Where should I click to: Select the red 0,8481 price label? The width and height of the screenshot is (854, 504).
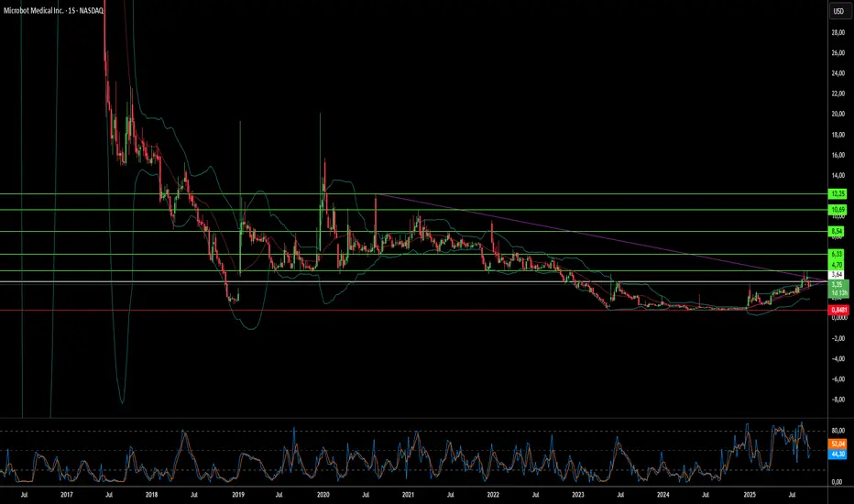click(838, 310)
